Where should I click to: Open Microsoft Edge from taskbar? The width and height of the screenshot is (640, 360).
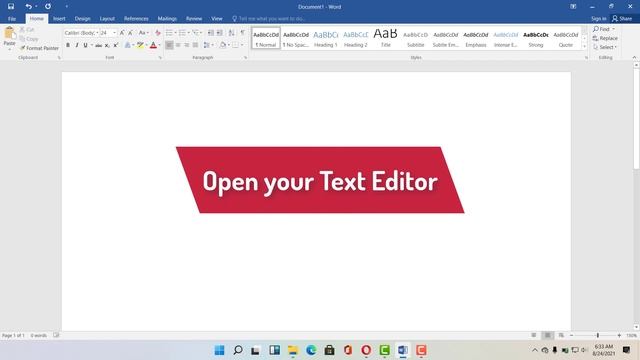click(311, 350)
